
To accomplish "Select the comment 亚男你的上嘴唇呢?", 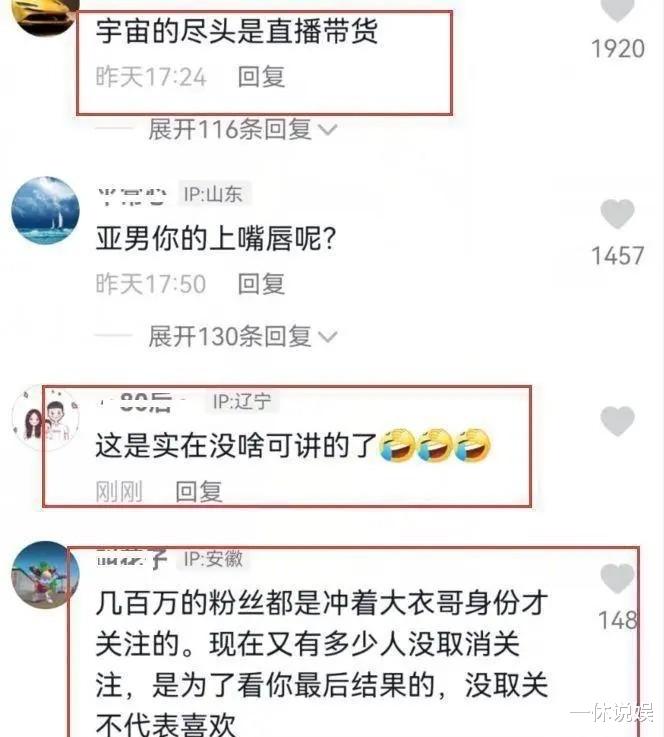I will point(216,238).
